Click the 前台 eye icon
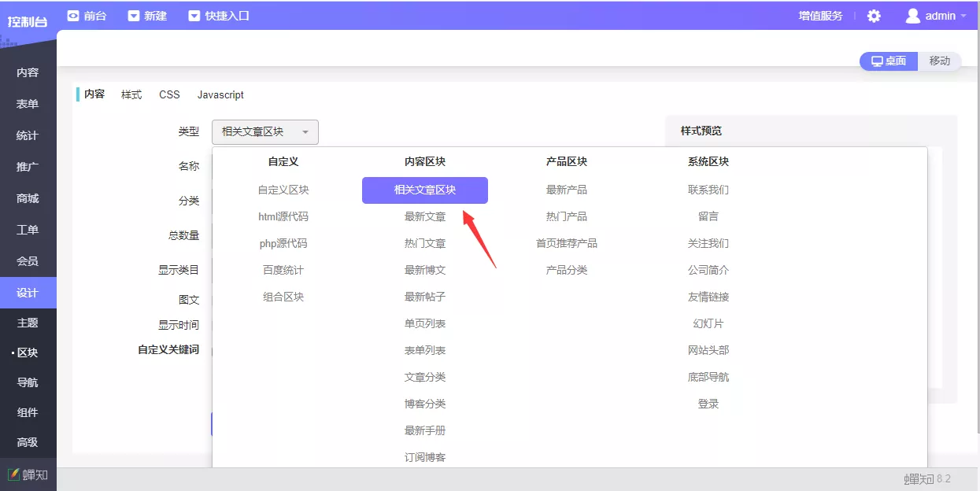The width and height of the screenshot is (980, 491). coord(74,16)
